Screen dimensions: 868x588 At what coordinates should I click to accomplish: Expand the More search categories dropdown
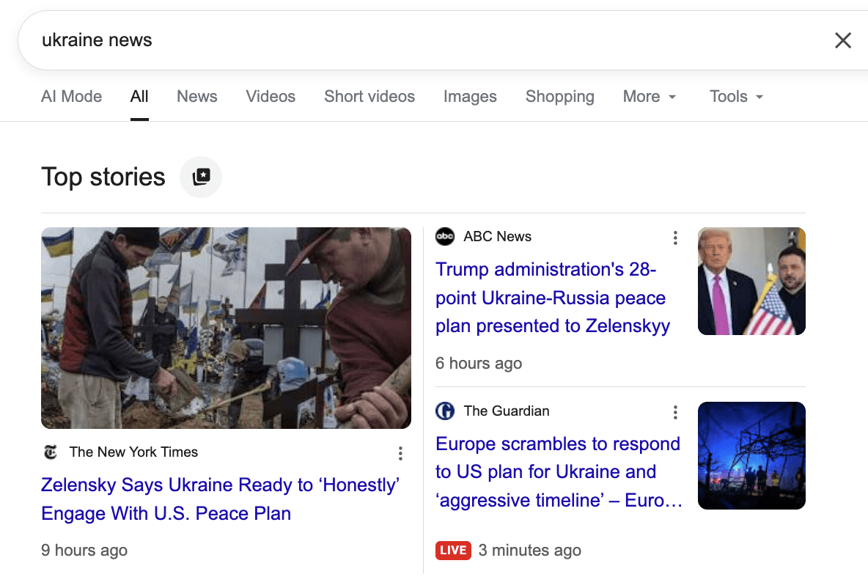tap(649, 96)
